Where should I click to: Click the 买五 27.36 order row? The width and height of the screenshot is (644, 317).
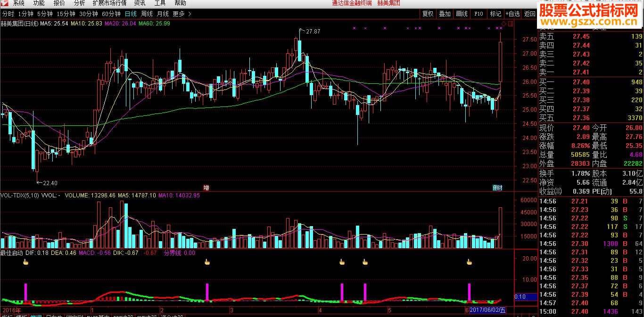click(x=591, y=118)
